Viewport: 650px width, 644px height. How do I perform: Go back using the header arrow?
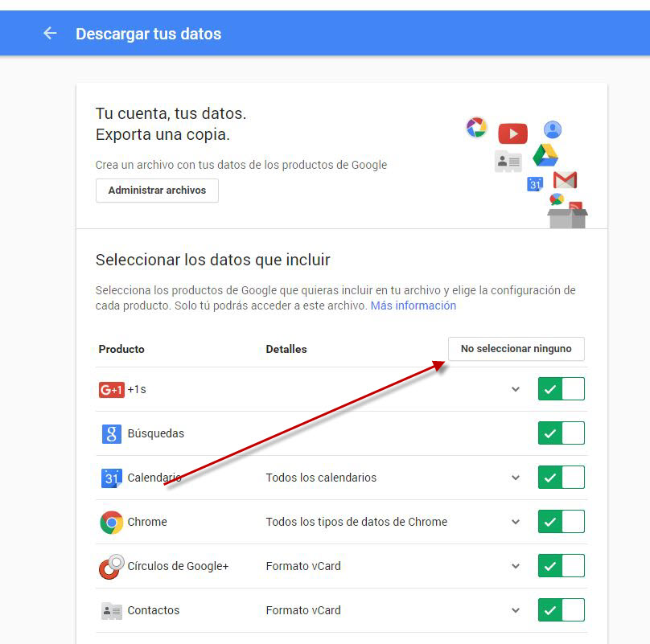[x=50, y=33]
